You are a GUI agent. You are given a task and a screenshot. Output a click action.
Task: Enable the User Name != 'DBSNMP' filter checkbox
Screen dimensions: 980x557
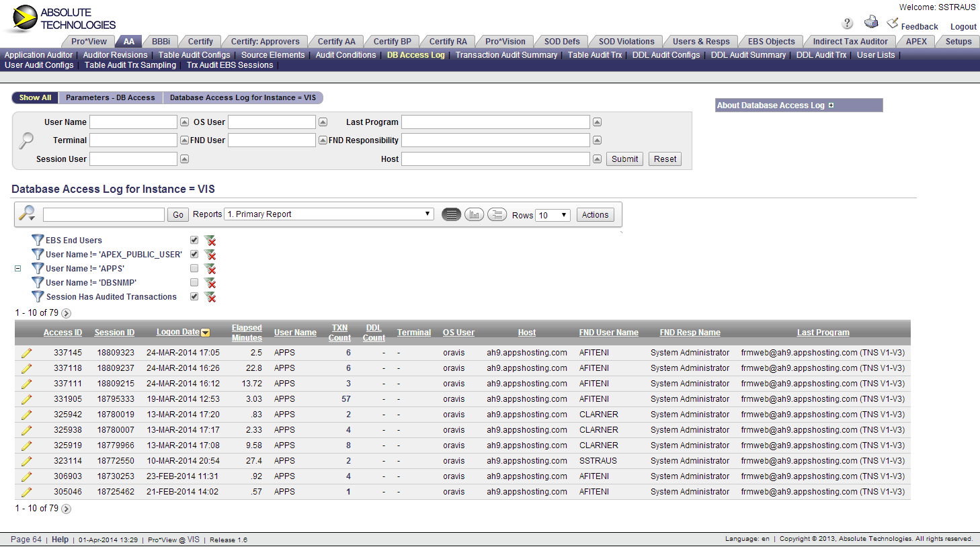tap(194, 282)
